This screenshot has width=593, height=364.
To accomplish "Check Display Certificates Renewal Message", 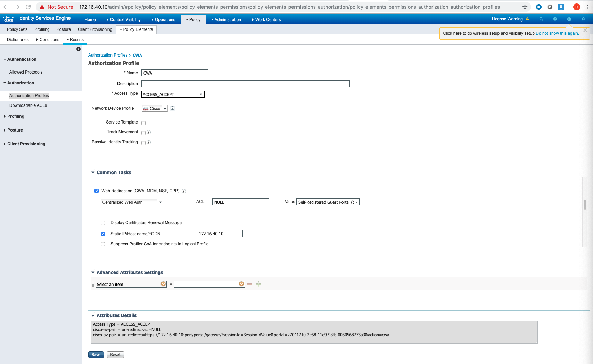I will click(x=103, y=222).
